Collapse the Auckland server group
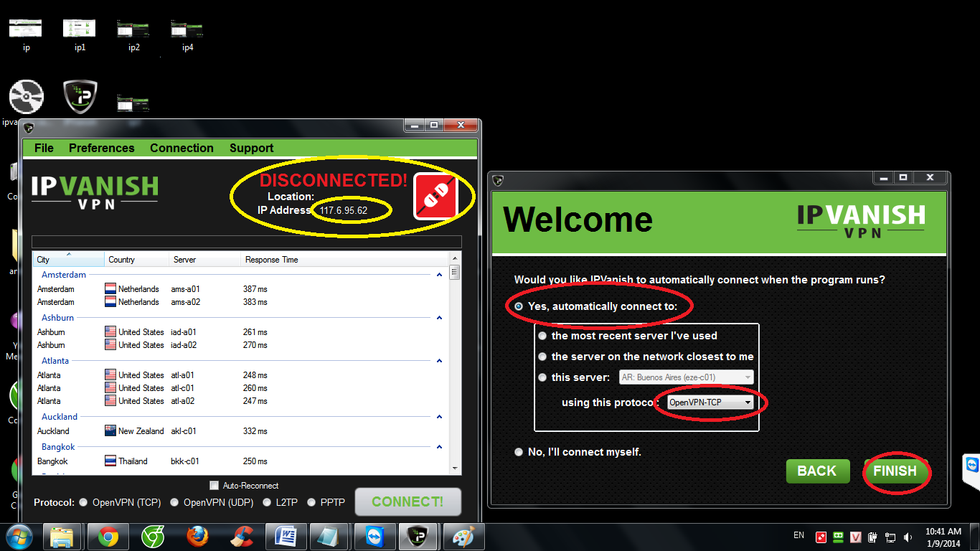The height and width of the screenshot is (551, 980). (440, 417)
